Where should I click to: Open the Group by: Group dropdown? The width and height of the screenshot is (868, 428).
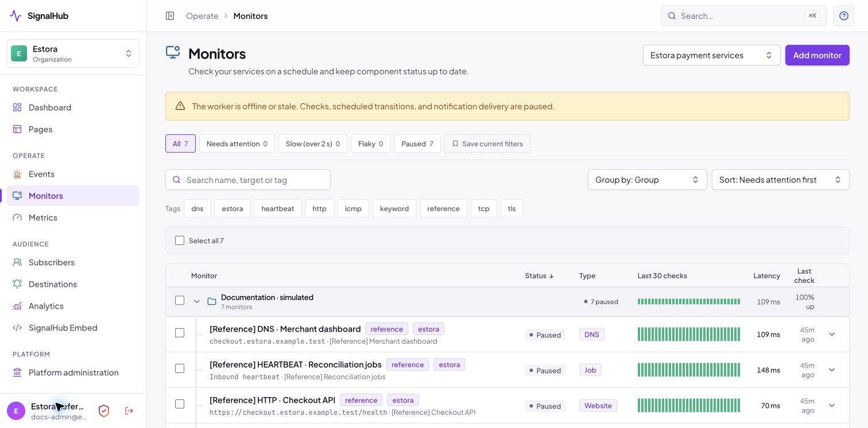(x=647, y=180)
